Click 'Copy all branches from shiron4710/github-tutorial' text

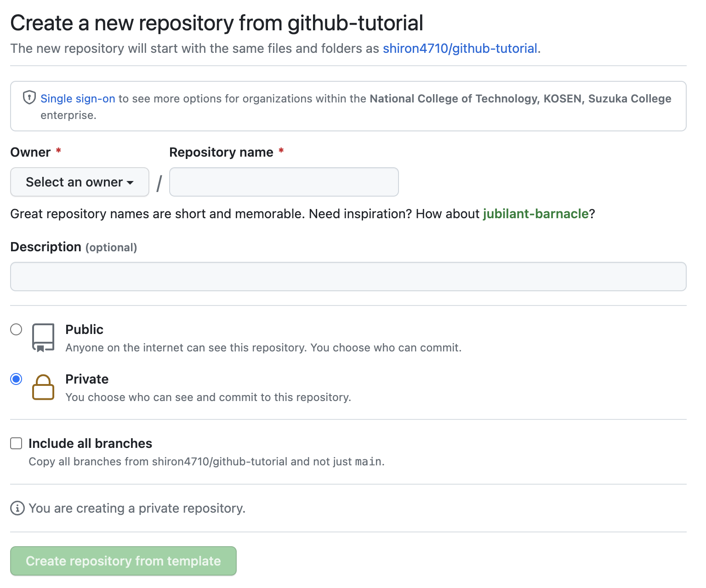[x=158, y=461]
